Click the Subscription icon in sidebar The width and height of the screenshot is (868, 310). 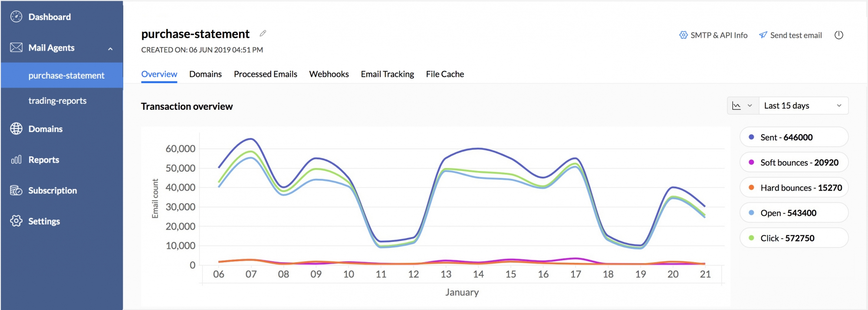tap(16, 191)
